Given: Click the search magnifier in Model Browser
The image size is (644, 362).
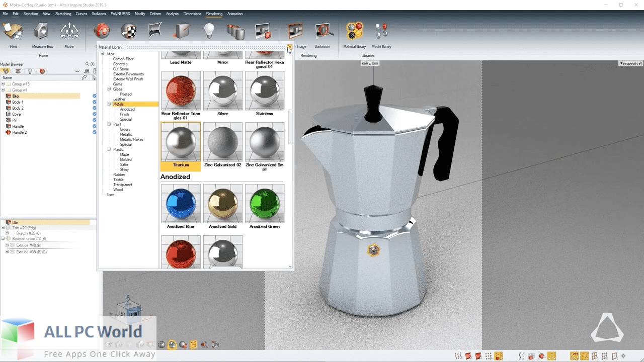Looking at the screenshot, I should pos(87,64).
